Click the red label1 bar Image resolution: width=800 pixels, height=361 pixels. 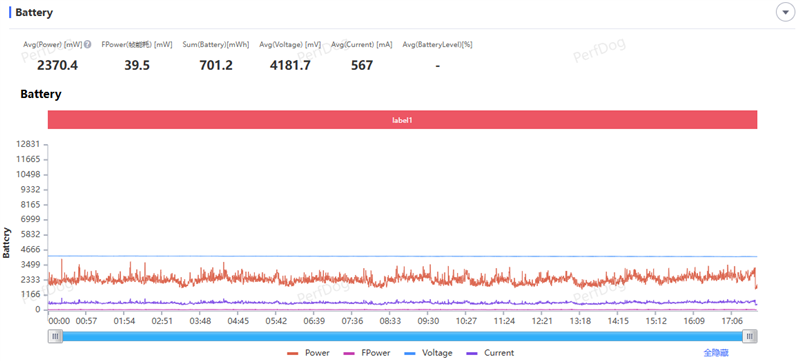click(403, 120)
